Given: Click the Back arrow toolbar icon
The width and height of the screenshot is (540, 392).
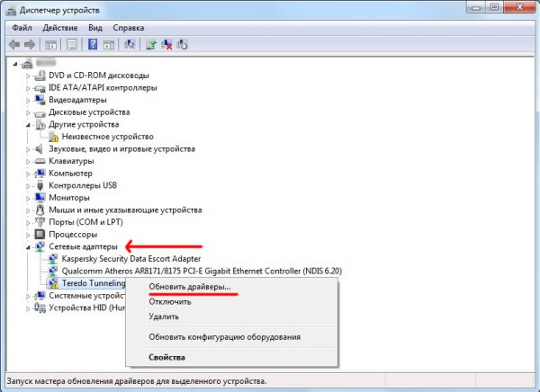Looking at the screenshot, I should (14, 44).
